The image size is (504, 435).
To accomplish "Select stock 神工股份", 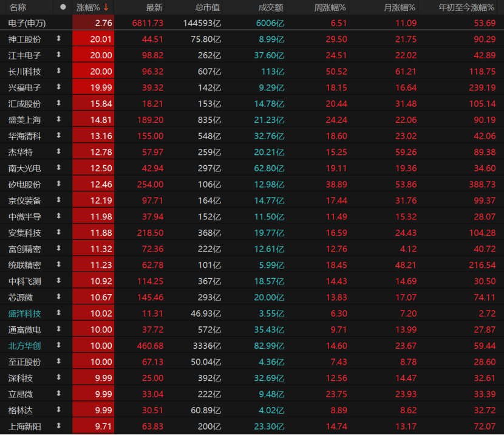I will click(24, 39).
